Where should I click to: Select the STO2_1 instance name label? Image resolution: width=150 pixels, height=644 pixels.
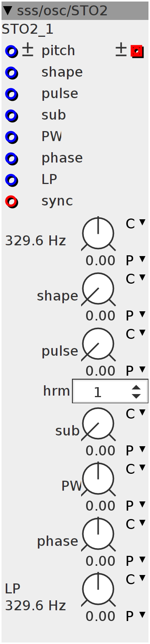(x=28, y=30)
